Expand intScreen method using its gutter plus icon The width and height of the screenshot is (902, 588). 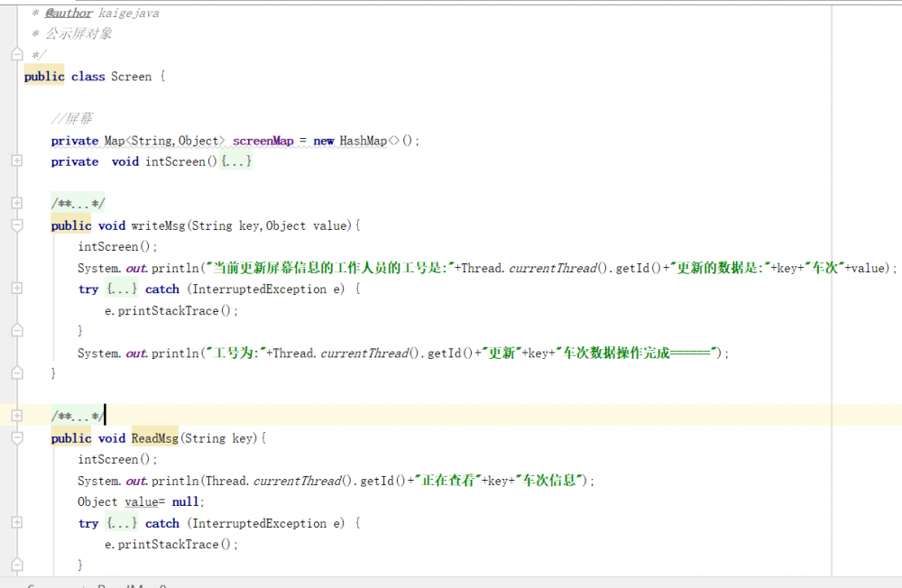tap(16, 161)
